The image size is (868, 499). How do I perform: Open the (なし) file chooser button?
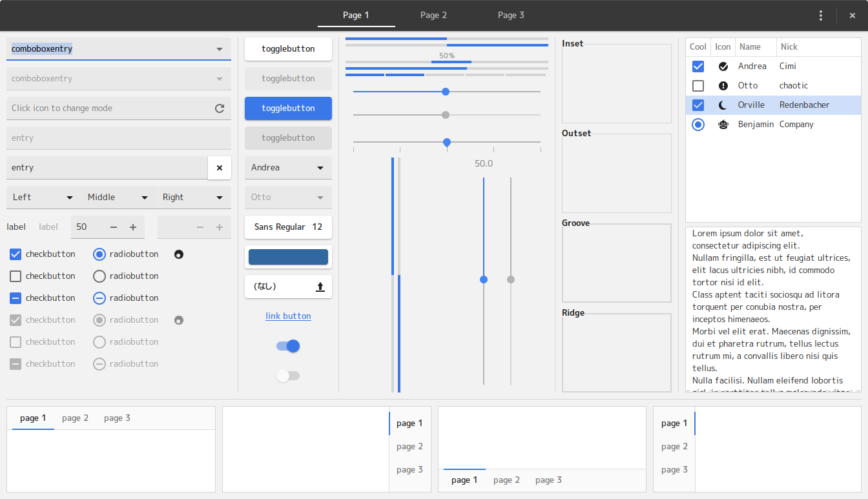tap(288, 287)
